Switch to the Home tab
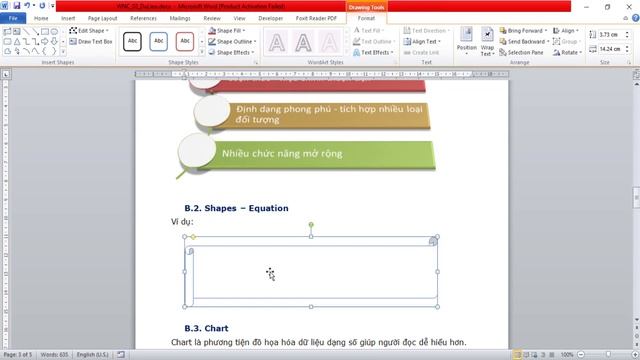640x360 pixels. [41, 18]
